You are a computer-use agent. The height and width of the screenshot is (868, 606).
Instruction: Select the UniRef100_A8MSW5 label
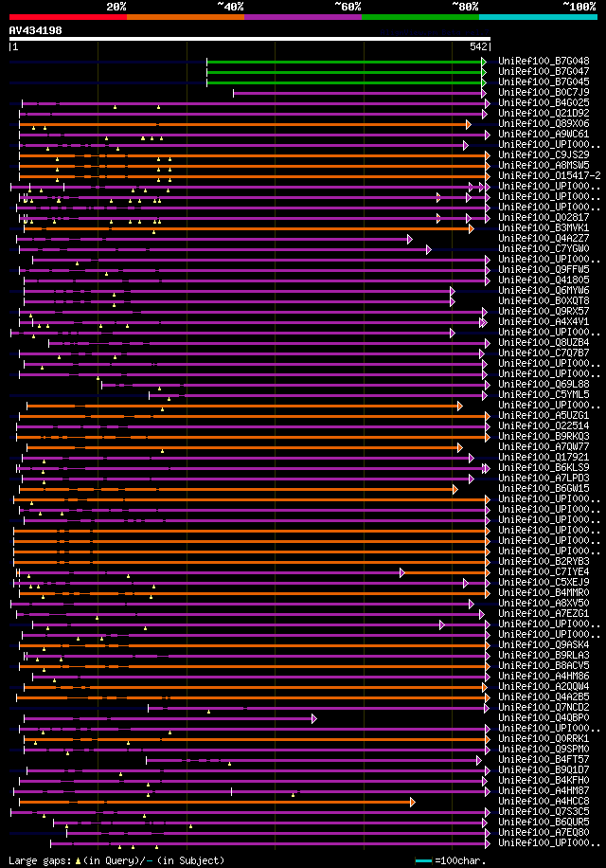544,166
